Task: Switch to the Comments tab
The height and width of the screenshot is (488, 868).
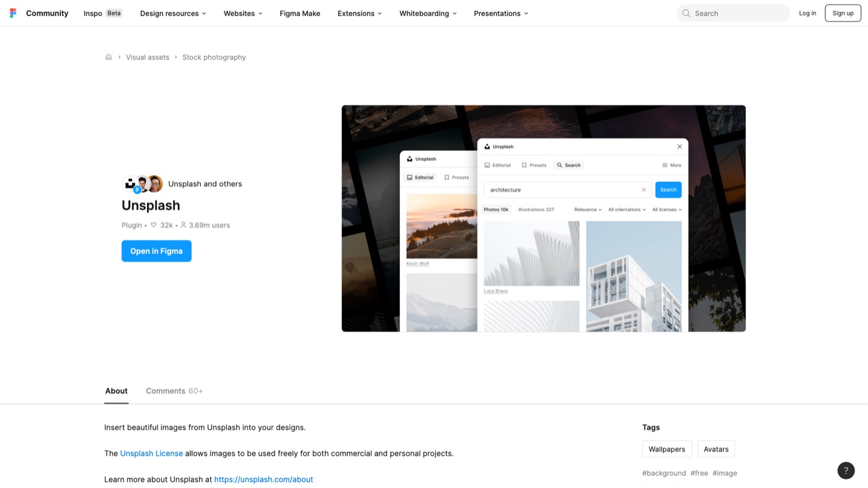Action: point(174,391)
